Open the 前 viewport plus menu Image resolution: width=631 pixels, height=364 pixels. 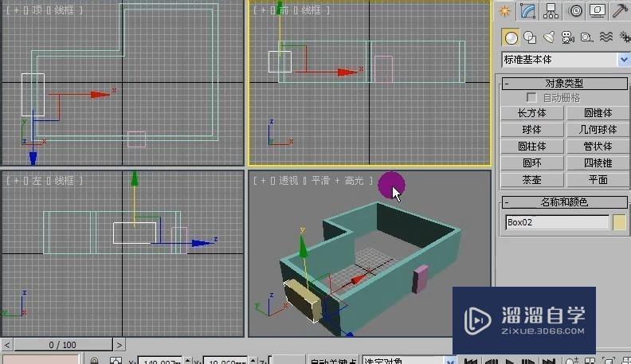(x=263, y=10)
